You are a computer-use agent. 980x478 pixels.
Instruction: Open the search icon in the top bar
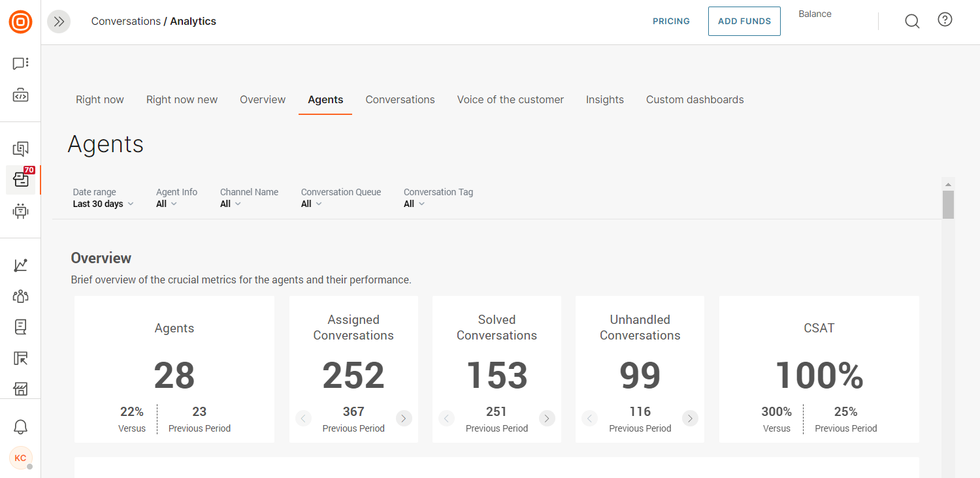coord(912,20)
